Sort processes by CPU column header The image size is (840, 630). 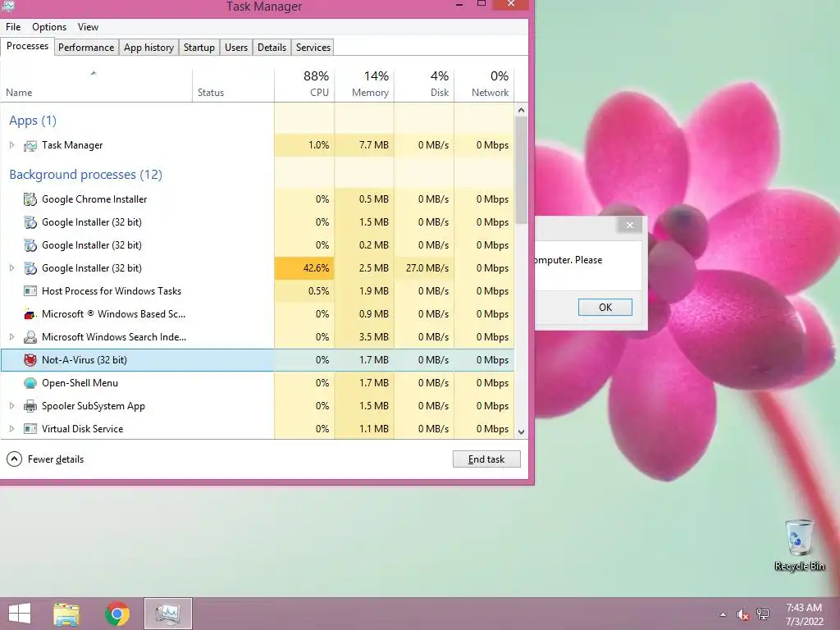coord(304,84)
